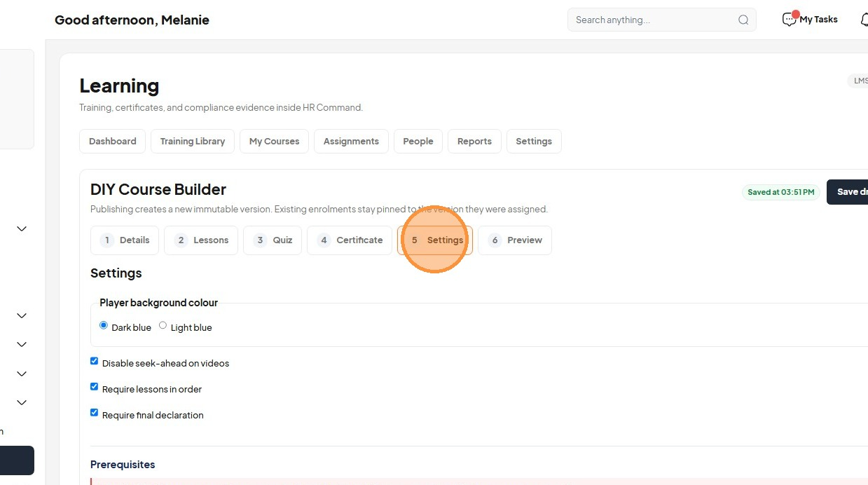Image resolution: width=868 pixels, height=485 pixels.
Task: Click the notification bell icon
Action: (x=864, y=20)
